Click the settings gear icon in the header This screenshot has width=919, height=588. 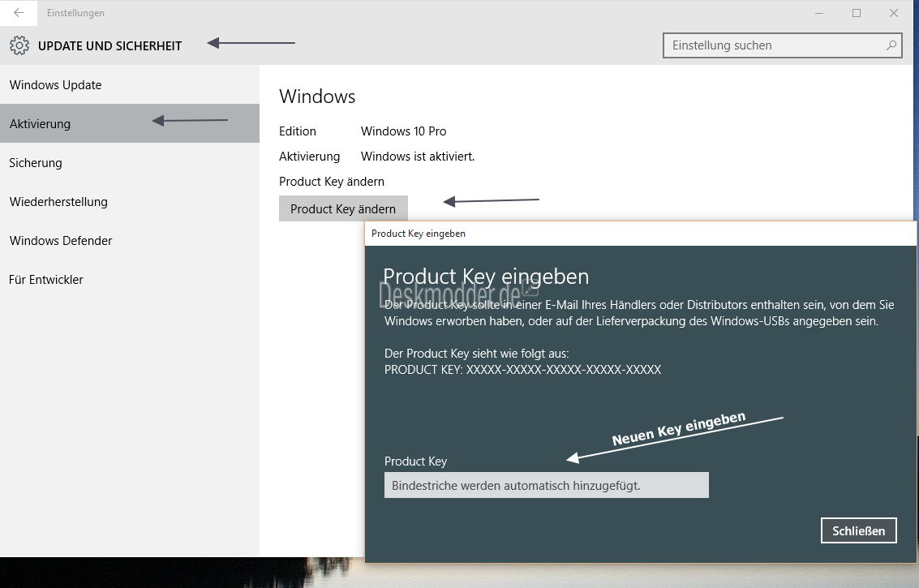pyautogui.click(x=19, y=45)
